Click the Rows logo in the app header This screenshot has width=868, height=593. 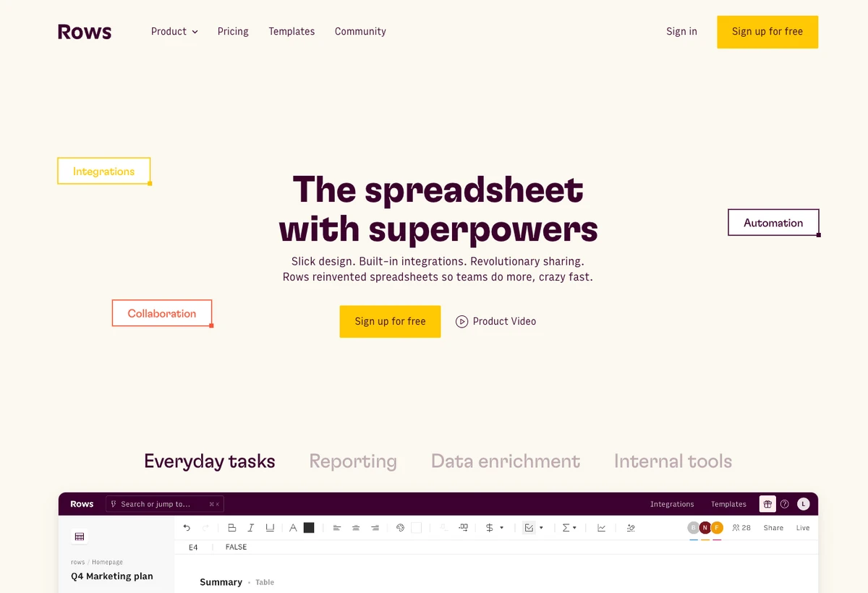tap(82, 504)
